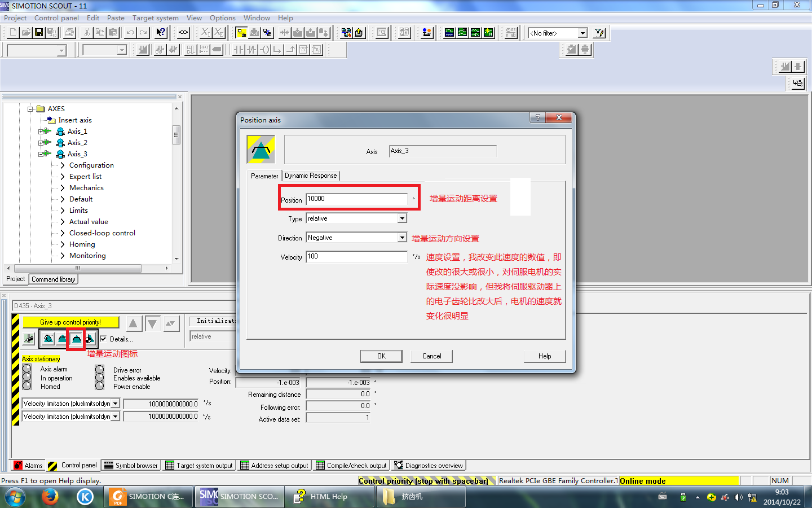812x508 pixels.
Task: Click the eyeglasses icon in the toolbar
Action: pos(183,33)
